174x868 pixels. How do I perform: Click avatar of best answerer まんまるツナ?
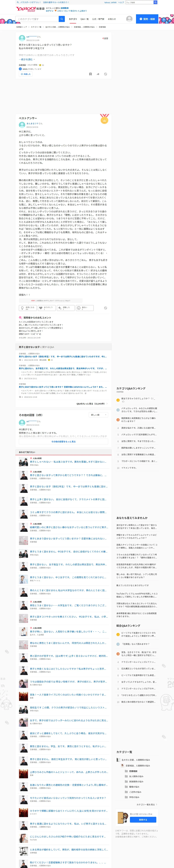pyautogui.click(x=22, y=125)
